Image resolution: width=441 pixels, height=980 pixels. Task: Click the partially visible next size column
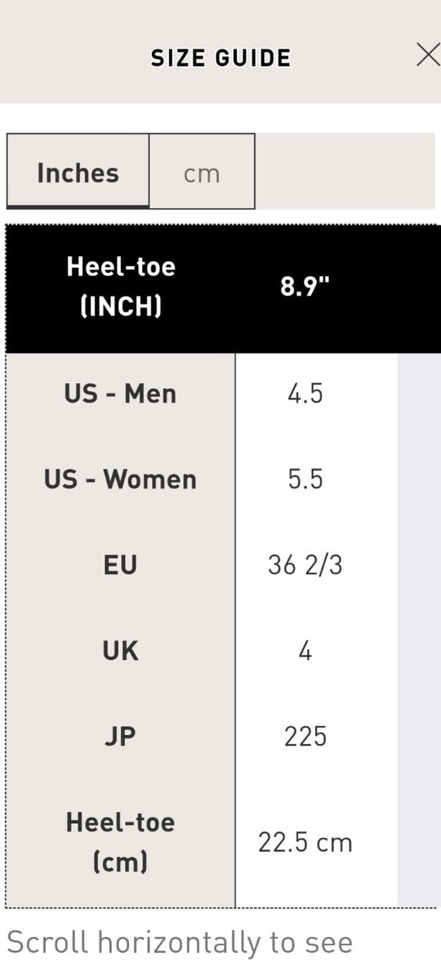pyautogui.click(x=419, y=629)
